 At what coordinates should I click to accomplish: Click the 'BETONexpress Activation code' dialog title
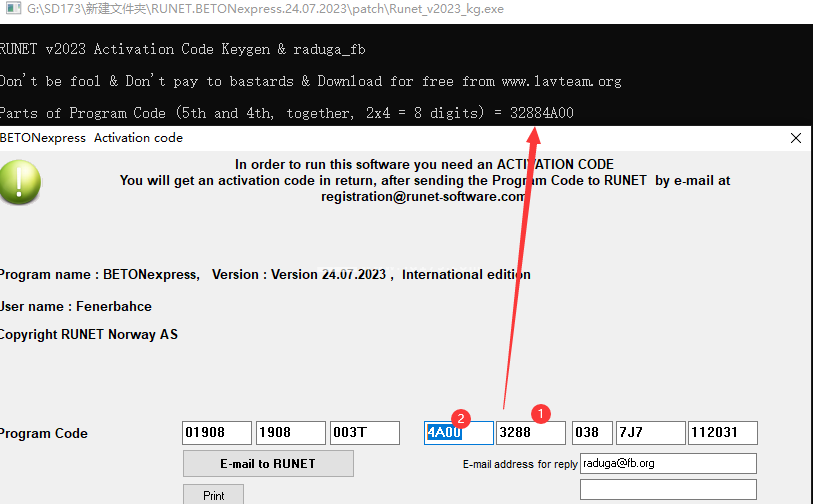point(91,138)
